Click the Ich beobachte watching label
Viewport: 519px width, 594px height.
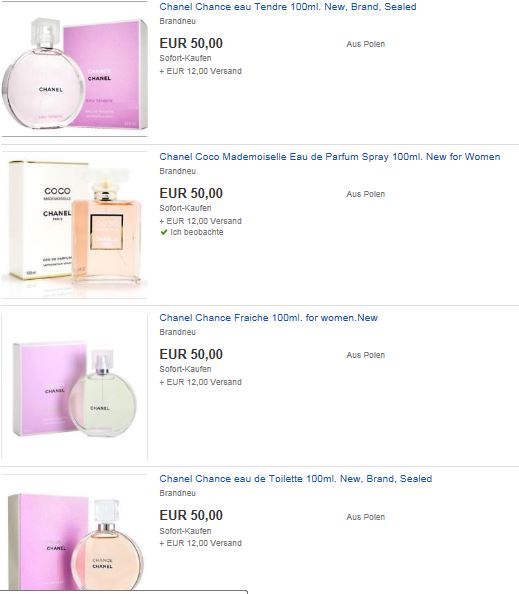(x=197, y=232)
